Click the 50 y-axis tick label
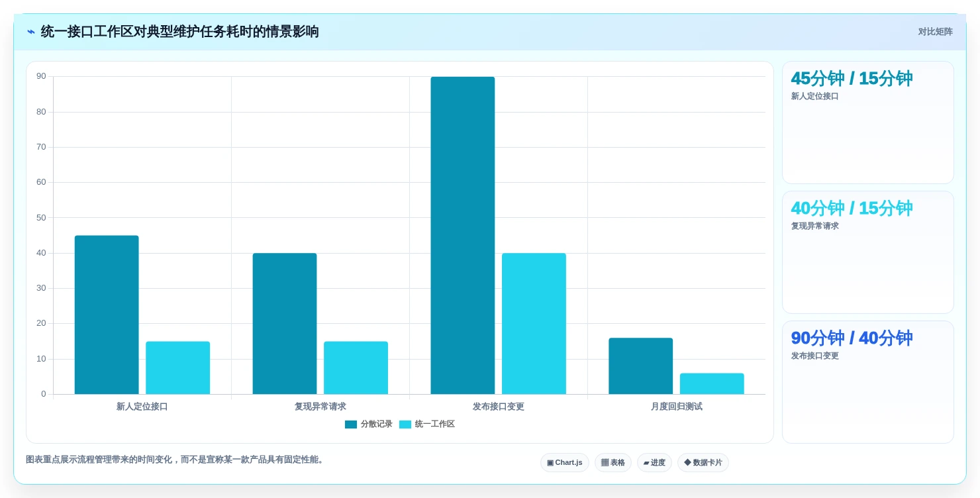Viewport: 980px width, 498px height. pos(42,218)
